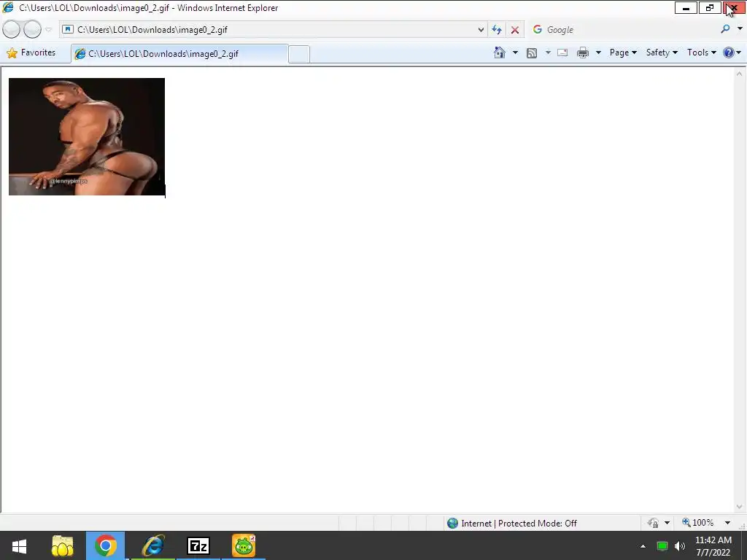Click the Forward navigation button

32,29
